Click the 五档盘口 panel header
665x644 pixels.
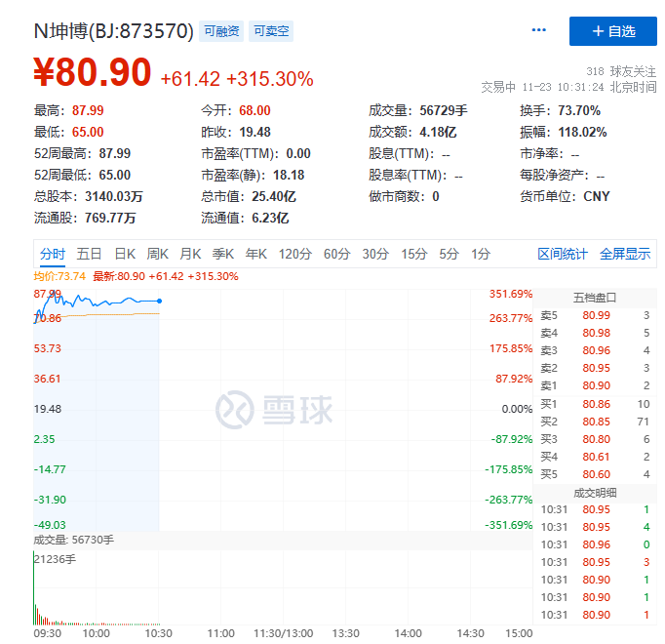point(595,298)
